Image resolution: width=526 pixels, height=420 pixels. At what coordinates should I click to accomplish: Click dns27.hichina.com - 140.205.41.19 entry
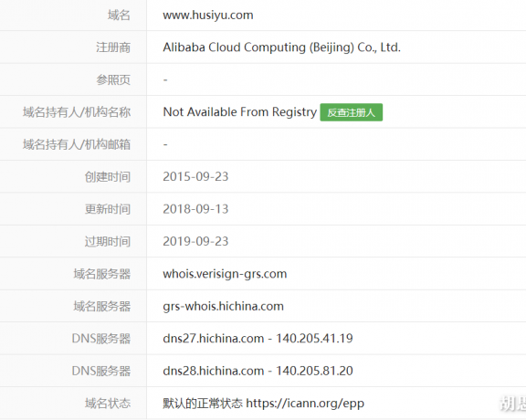[x=258, y=339]
